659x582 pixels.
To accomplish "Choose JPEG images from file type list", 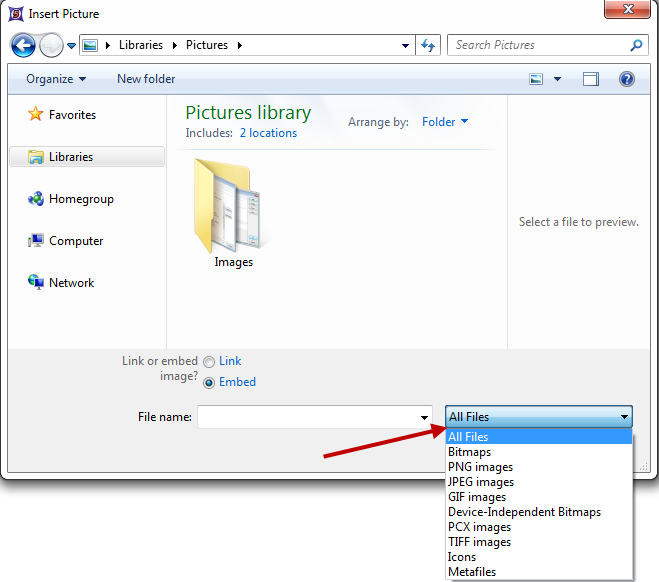I will (x=481, y=482).
